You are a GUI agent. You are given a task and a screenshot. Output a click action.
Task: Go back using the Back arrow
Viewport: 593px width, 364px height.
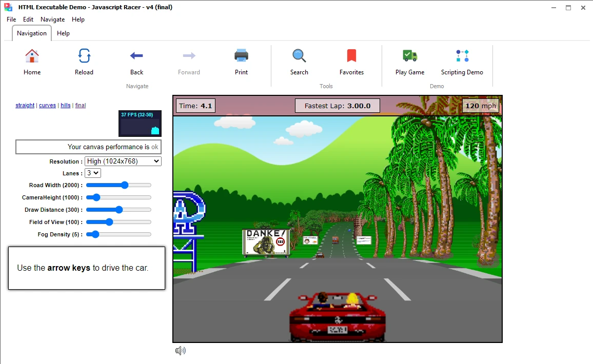point(136,56)
